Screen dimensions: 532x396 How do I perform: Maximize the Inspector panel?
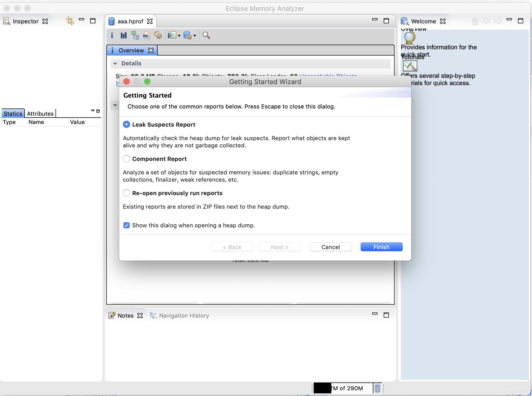[x=93, y=21]
